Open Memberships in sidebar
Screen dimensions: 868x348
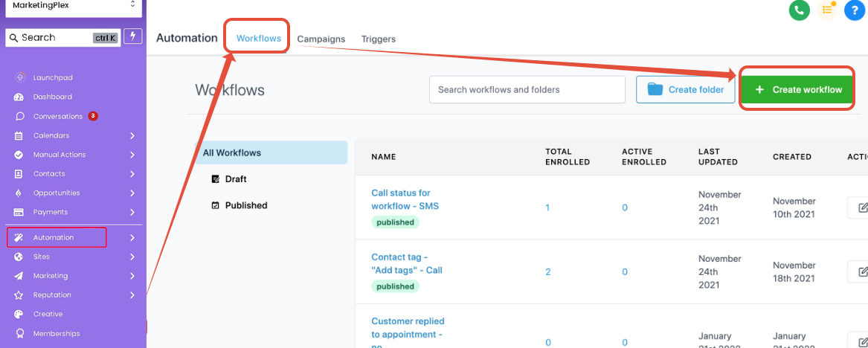pos(56,333)
